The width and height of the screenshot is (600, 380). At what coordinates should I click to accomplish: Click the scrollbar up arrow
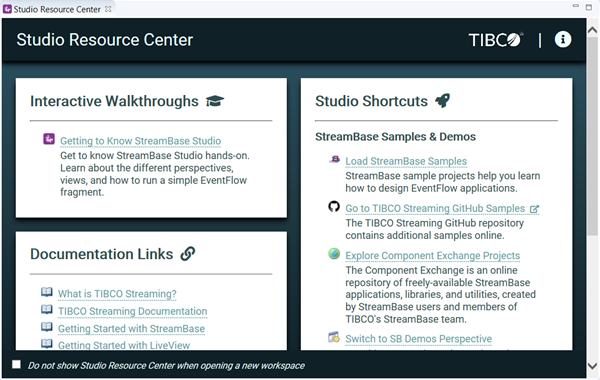[x=592, y=30]
